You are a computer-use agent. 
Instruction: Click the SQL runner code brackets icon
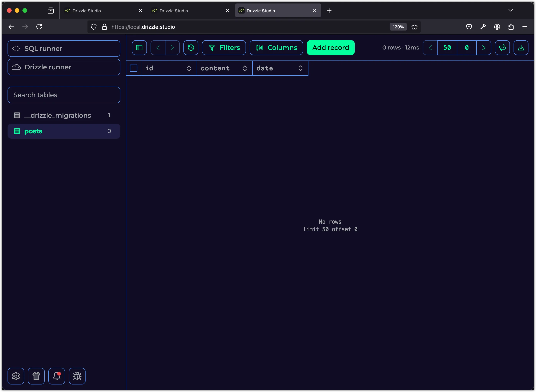16,48
